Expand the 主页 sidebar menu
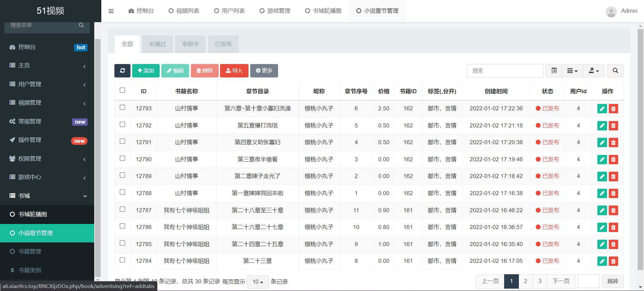This screenshot has width=644, height=291. pos(47,66)
